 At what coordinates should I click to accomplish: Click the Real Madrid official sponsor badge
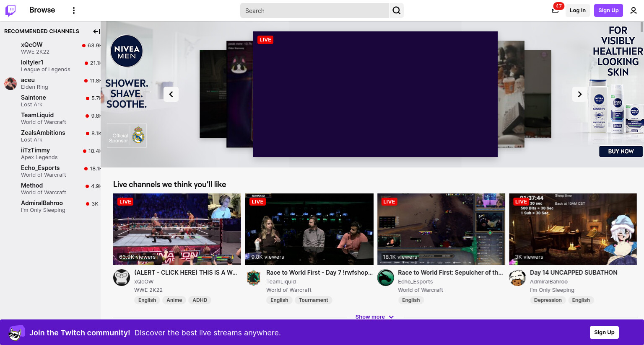tap(127, 135)
